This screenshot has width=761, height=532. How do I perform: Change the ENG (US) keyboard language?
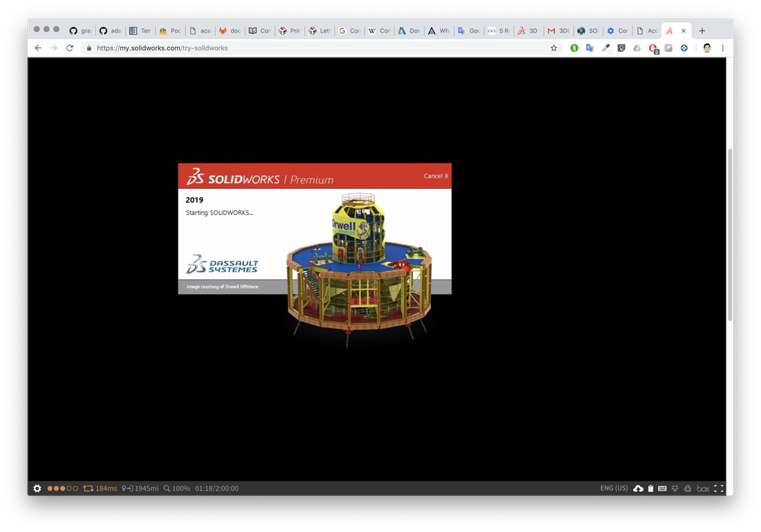(614, 488)
